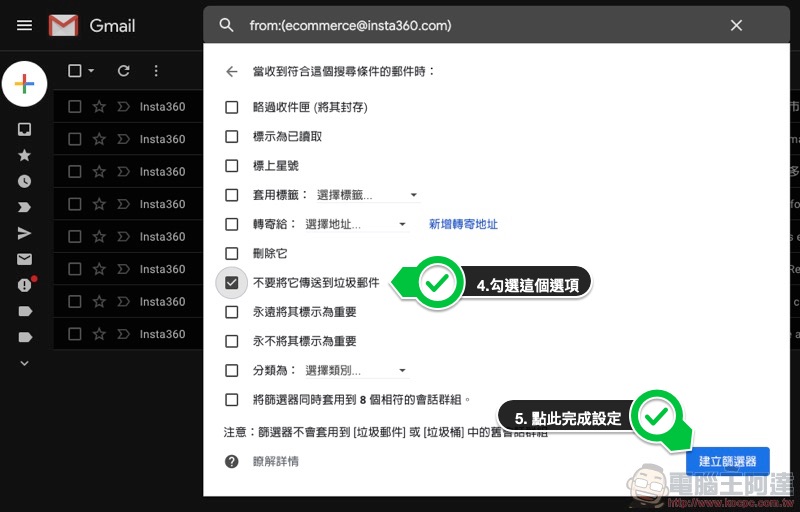
Task: Check 將篩選器同時套用到 8 個相符的會話群組
Action: tap(232, 399)
